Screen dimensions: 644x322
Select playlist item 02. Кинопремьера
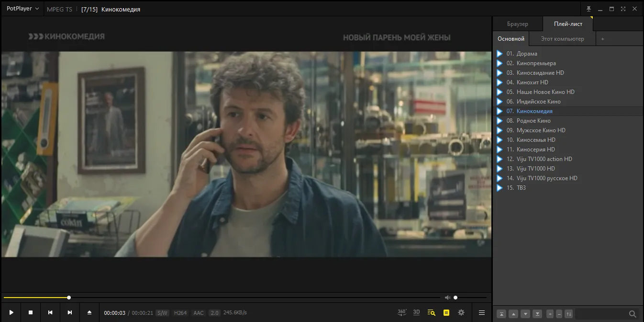[568, 63]
